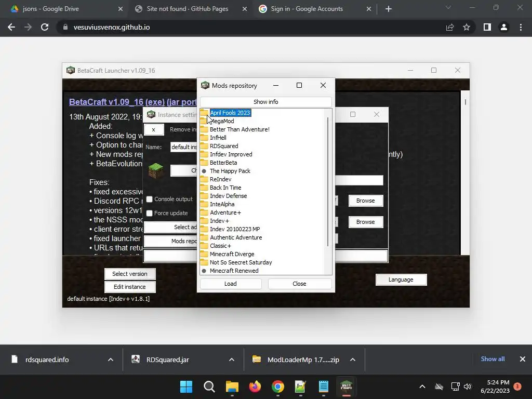The width and height of the screenshot is (532, 399).
Task: Click Select version in launcher
Action: (130, 274)
